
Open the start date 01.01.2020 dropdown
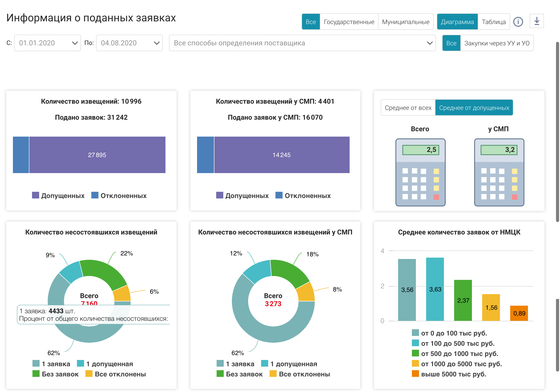point(48,43)
